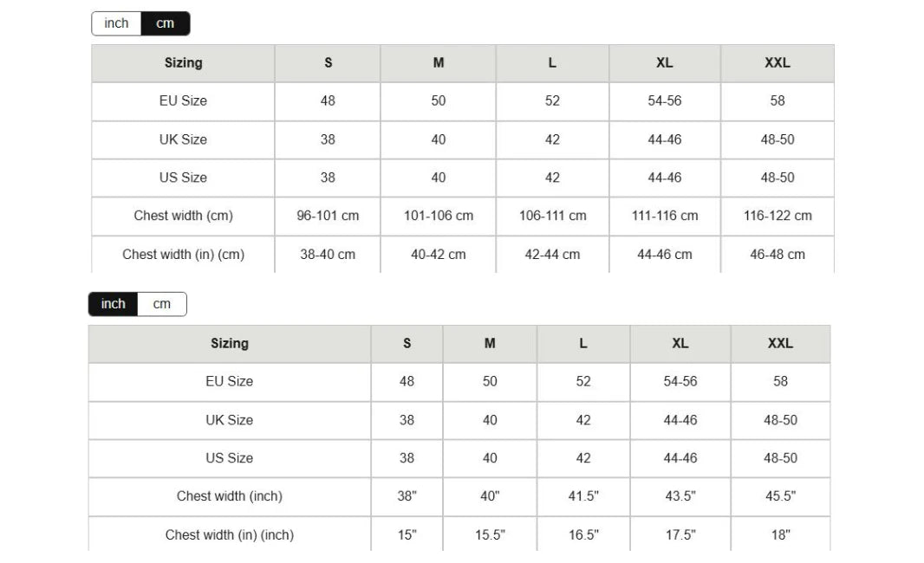The image size is (924, 563).
Task: Click the XL column header in bottom table
Action: [680, 343]
